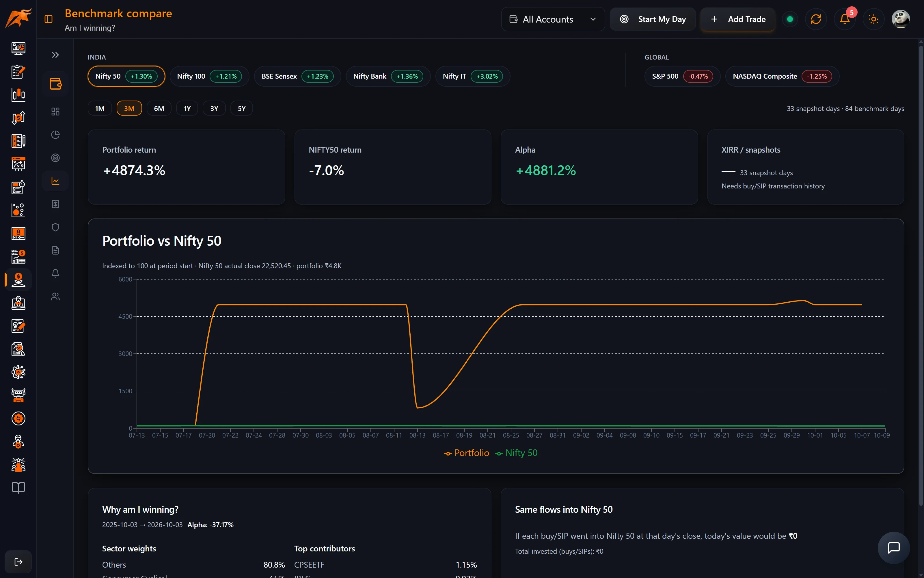
Task: Toggle Portfolio series in chart legend
Action: (466, 453)
